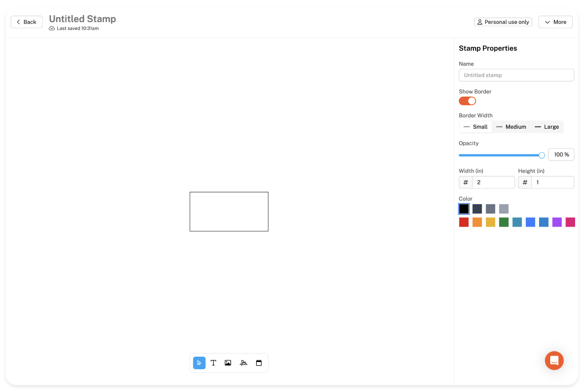Choose the purple color swatch

coord(557,222)
